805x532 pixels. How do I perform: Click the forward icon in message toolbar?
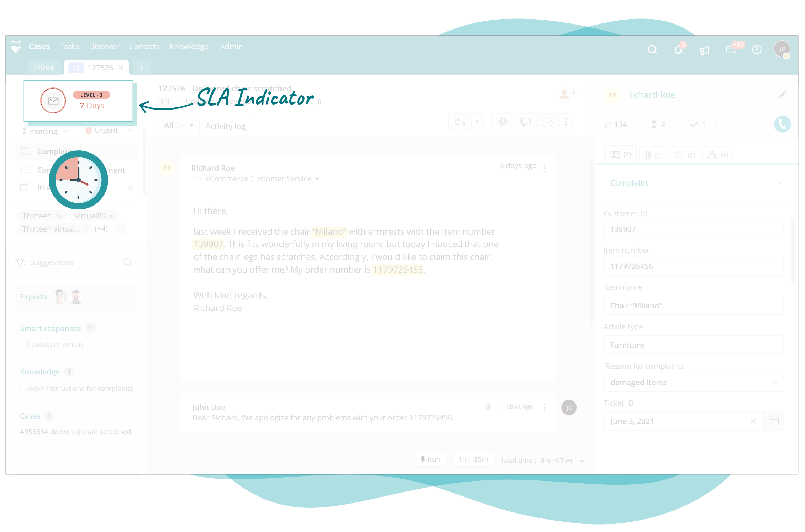click(503, 125)
